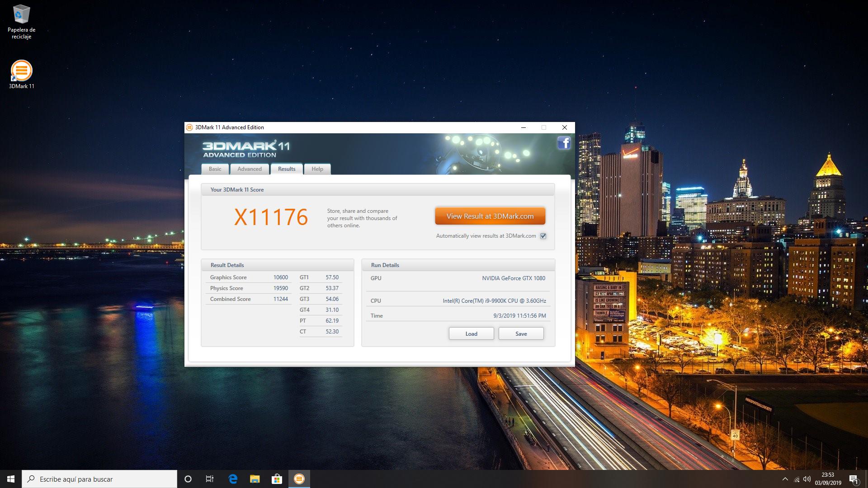Image resolution: width=868 pixels, height=488 pixels.
Task: Click the Task View taskbar icon
Action: click(x=210, y=479)
